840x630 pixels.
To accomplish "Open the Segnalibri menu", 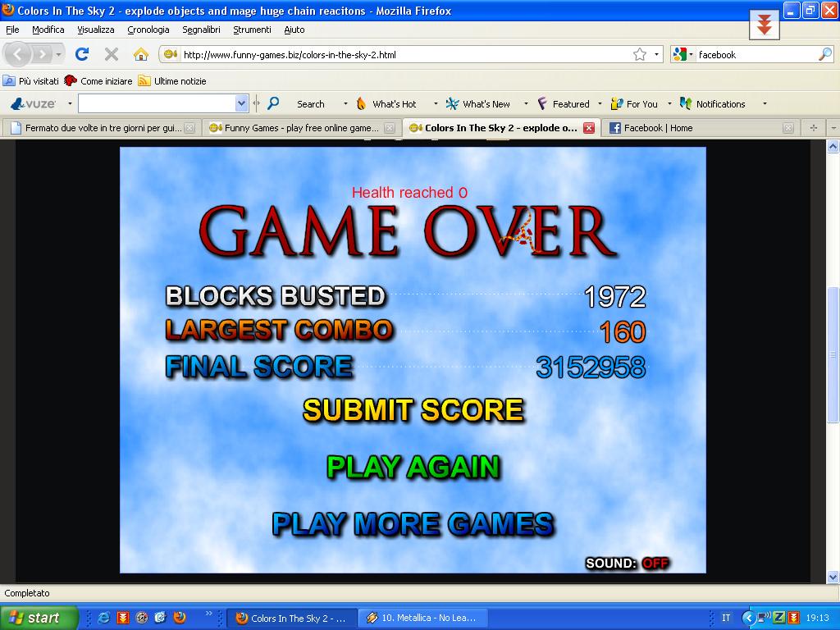I will pyautogui.click(x=201, y=30).
